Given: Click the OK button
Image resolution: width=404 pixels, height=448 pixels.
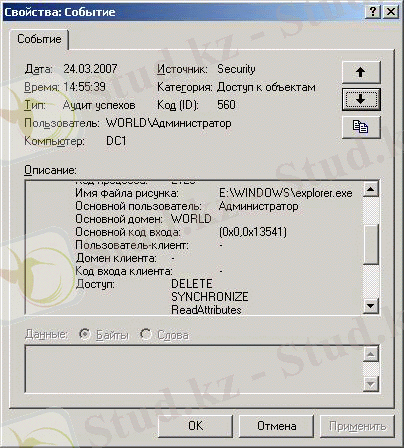Looking at the screenshot, I should [x=195, y=426].
